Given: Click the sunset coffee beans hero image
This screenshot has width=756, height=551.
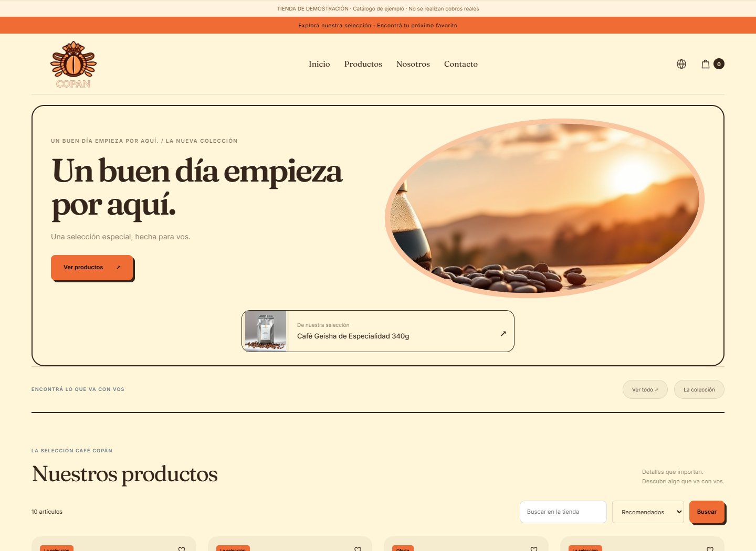Looking at the screenshot, I should tap(544, 208).
